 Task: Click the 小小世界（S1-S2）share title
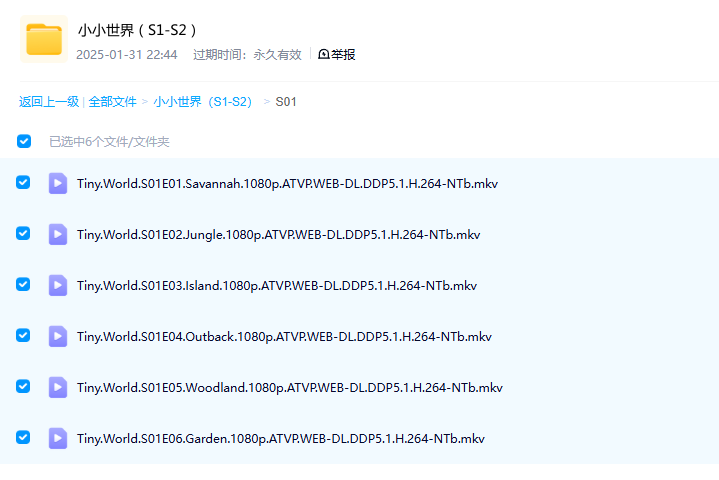(x=137, y=30)
